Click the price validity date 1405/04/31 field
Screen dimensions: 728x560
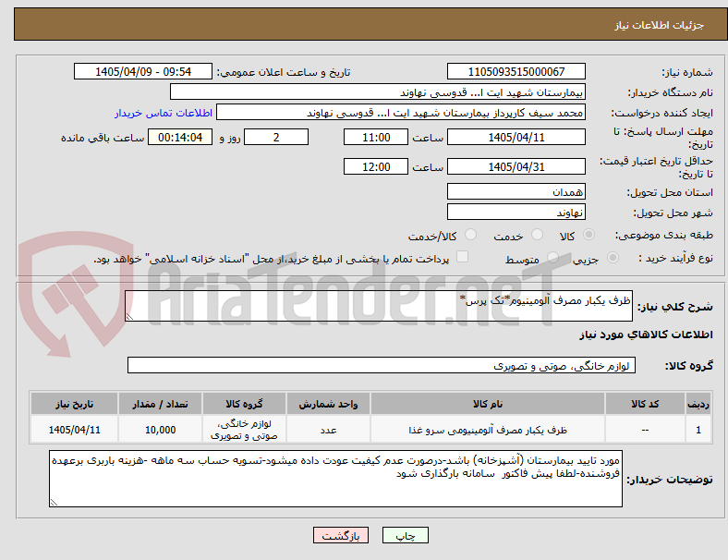coord(516,166)
